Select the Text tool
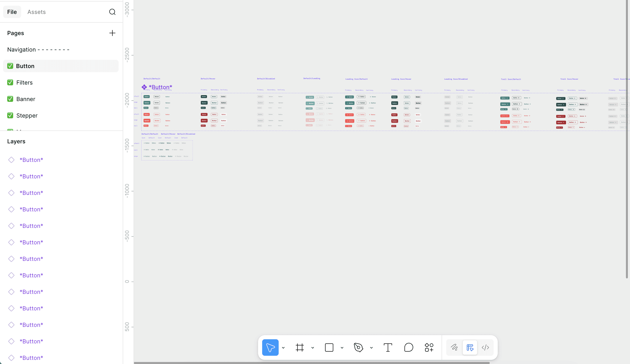 click(388, 348)
